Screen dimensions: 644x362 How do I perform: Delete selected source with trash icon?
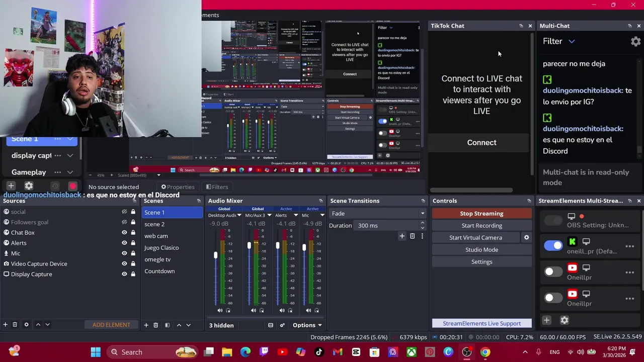pyautogui.click(x=15, y=325)
